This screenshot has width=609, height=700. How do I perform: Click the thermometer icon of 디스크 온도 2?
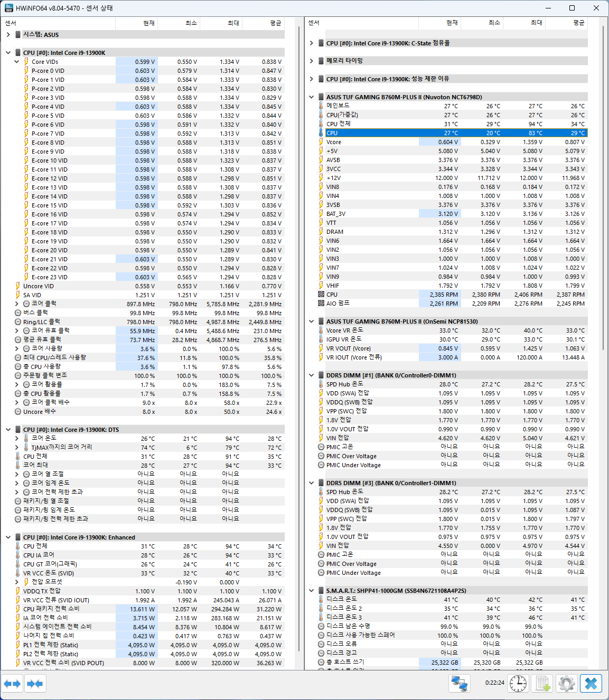pos(321,608)
